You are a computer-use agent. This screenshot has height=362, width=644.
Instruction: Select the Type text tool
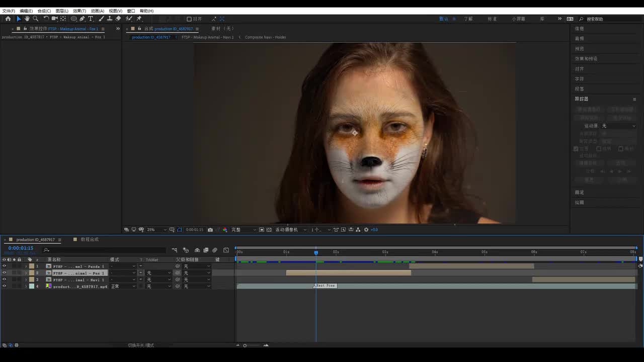click(x=91, y=19)
